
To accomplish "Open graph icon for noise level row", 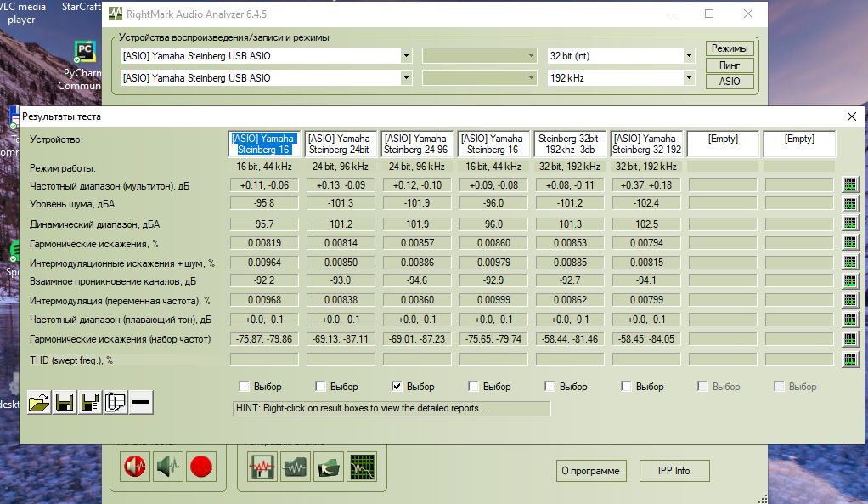I will [849, 204].
